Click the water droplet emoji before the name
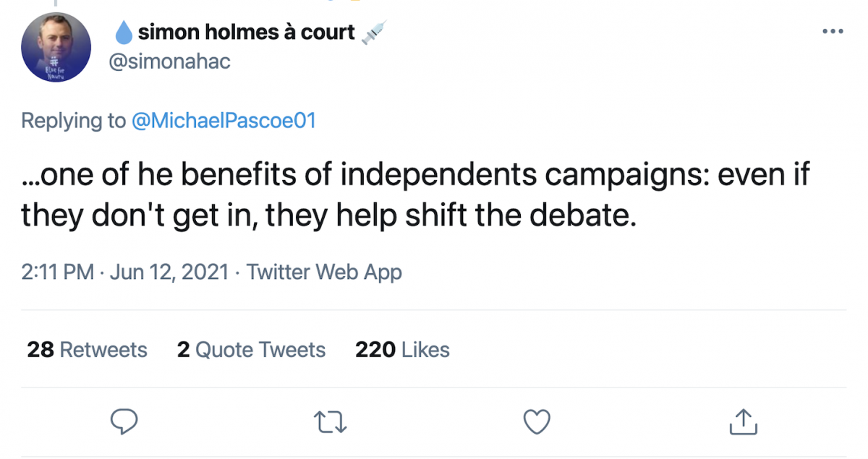The image size is (868, 459). pyautogui.click(x=124, y=33)
